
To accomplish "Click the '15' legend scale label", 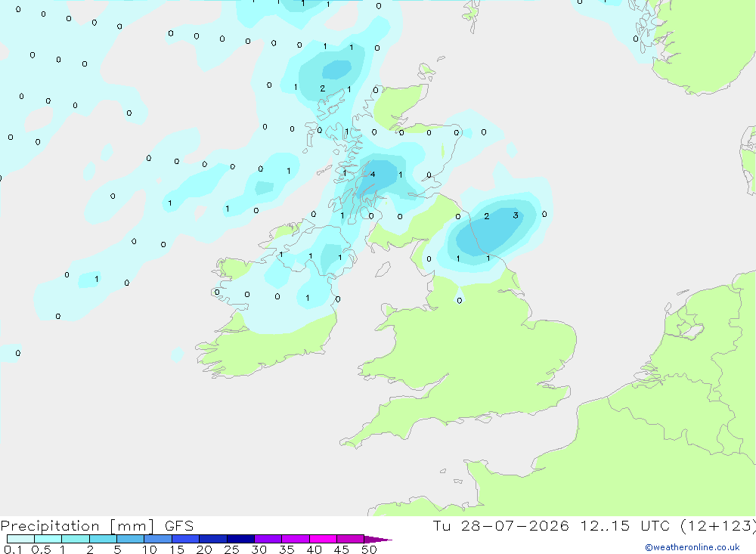I will [176, 549].
